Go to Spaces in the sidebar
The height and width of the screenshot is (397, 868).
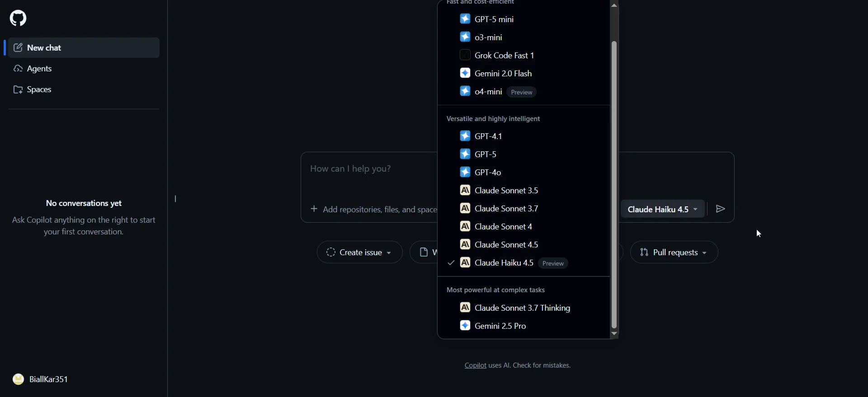(x=84, y=89)
